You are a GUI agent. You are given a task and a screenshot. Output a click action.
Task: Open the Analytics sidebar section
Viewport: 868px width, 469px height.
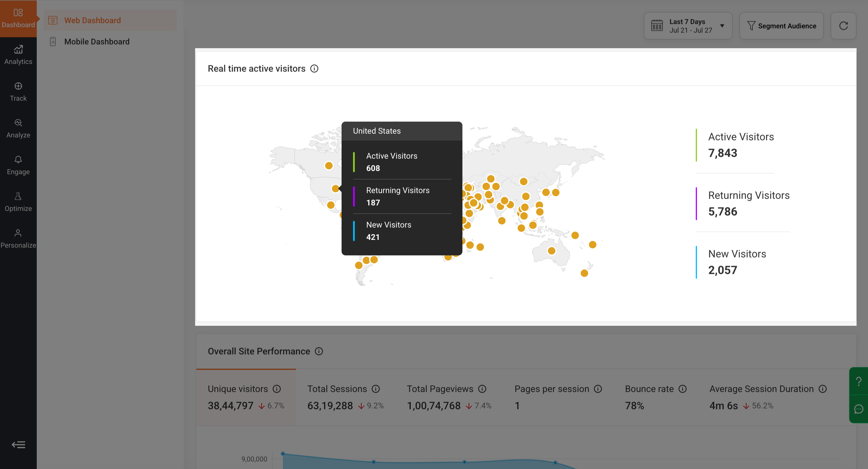tap(18, 55)
